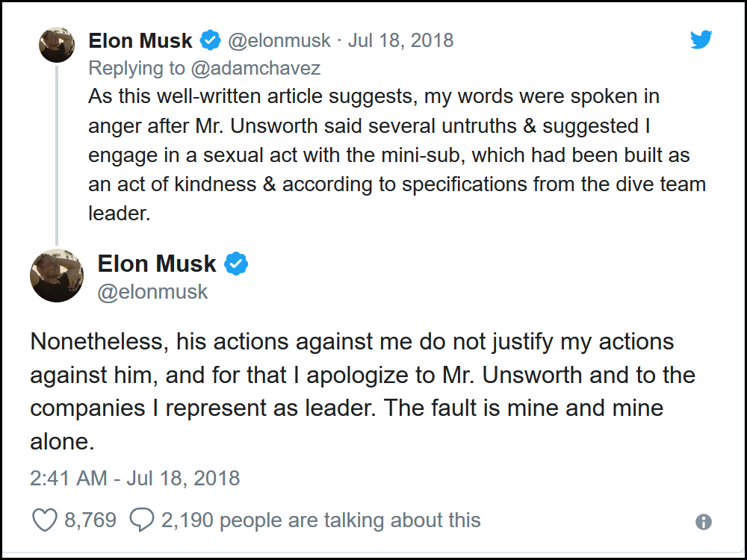Click the main tweet apology text
The height and width of the screenshot is (560, 747).
[362, 391]
